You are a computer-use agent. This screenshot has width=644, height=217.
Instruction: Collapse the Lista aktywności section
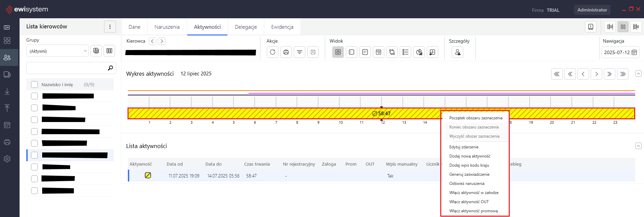(638, 146)
